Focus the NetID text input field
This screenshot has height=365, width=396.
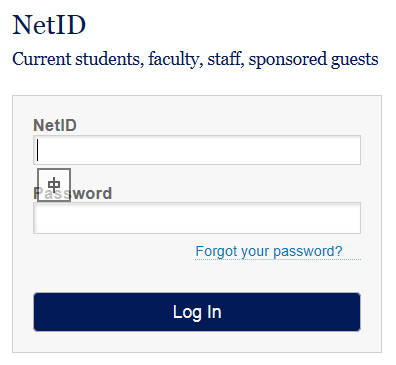click(197, 150)
